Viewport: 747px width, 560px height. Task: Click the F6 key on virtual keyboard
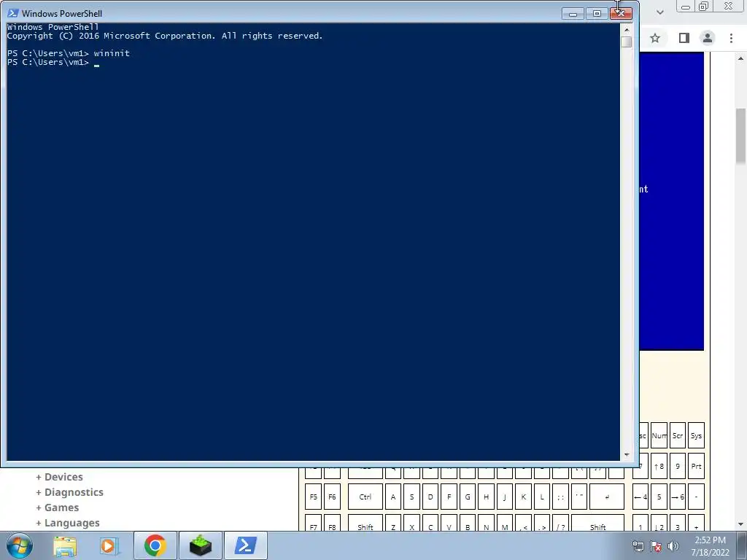coord(332,497)
